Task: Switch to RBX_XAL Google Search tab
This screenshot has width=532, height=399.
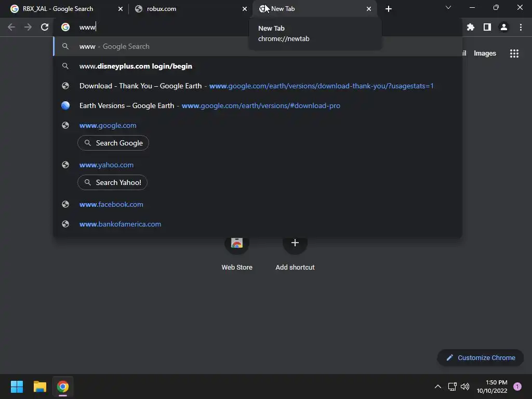Action: [64, 9]
